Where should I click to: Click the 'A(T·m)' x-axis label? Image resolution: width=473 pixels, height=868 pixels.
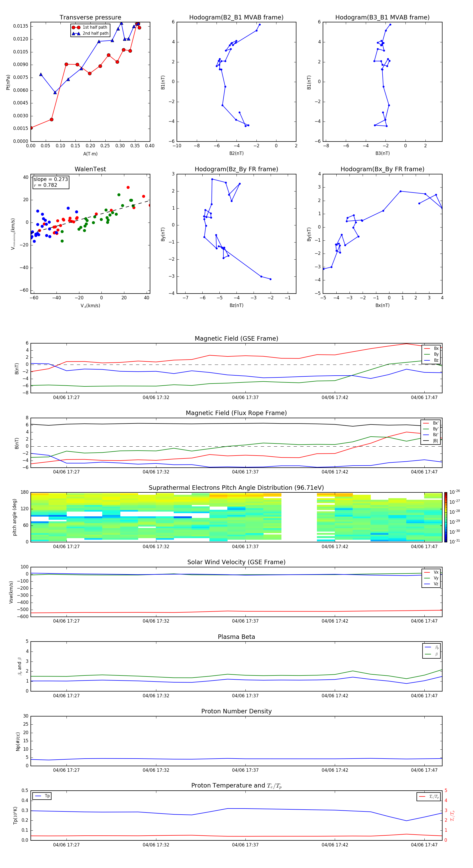coord(90,154)
